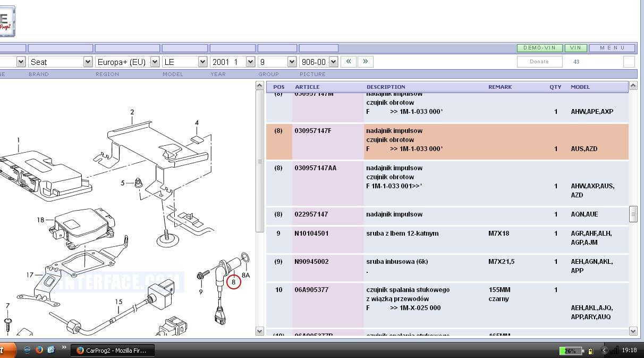
Task: Open the Region dropdown Europa+ (EU)
Action: (127, 62)
